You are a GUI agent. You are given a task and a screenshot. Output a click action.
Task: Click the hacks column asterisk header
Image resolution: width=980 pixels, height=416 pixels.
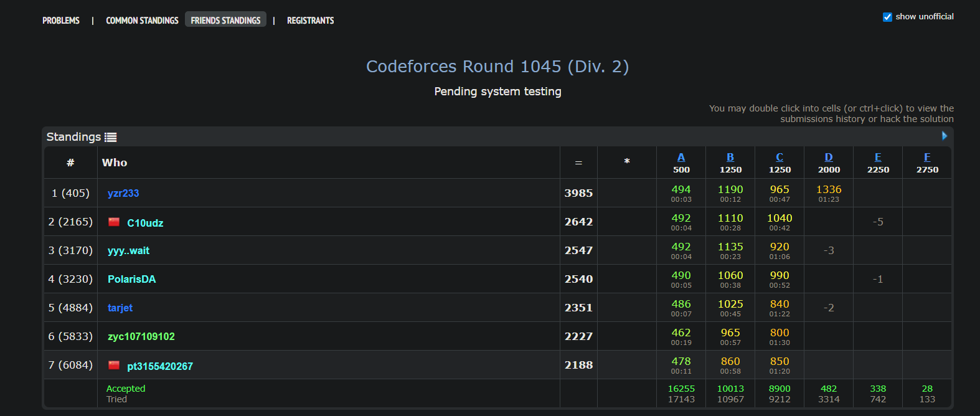pos(627,162)
